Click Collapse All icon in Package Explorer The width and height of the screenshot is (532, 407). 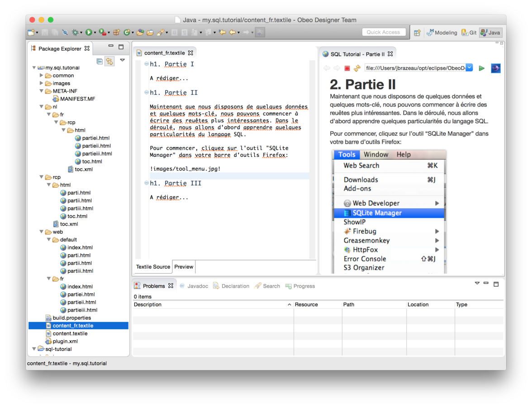[x=100, y=61]
